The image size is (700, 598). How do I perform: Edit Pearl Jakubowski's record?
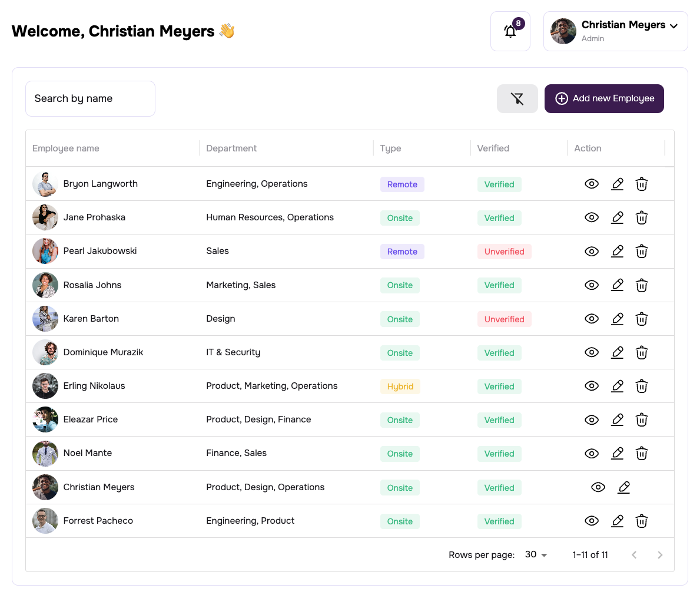click(x=617, y=251)
